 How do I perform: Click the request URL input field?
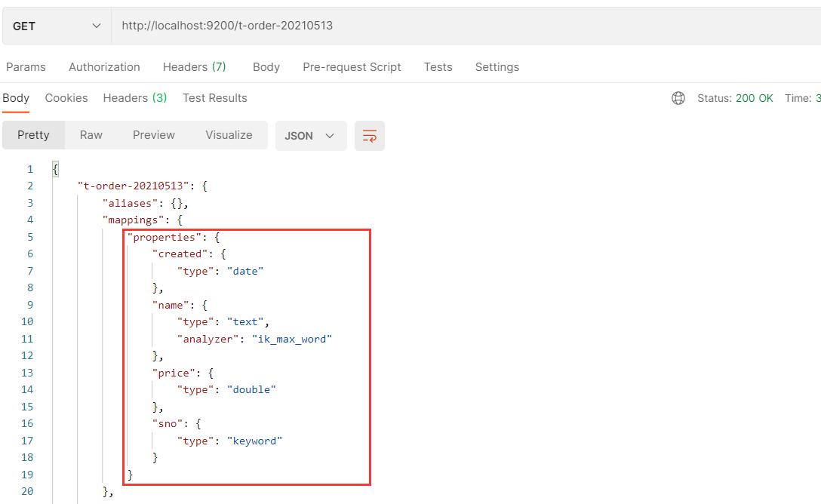(x=453, y=26)
